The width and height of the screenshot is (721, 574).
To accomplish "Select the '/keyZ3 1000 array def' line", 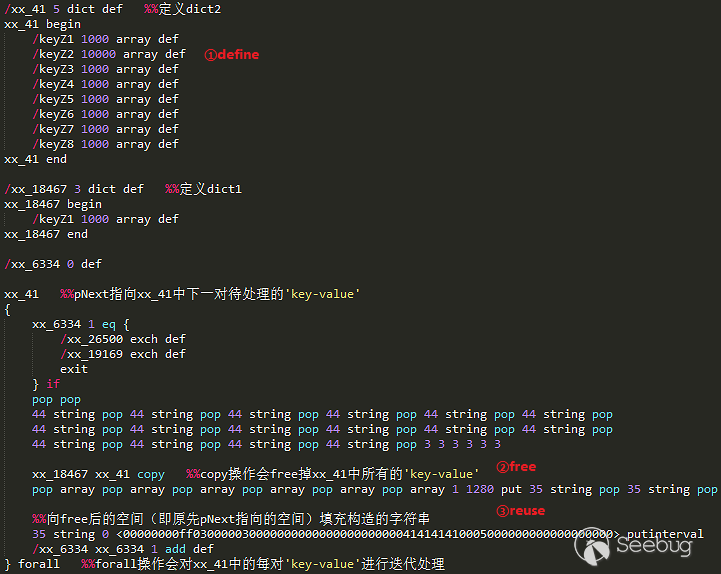I will (x=105, y=69).
